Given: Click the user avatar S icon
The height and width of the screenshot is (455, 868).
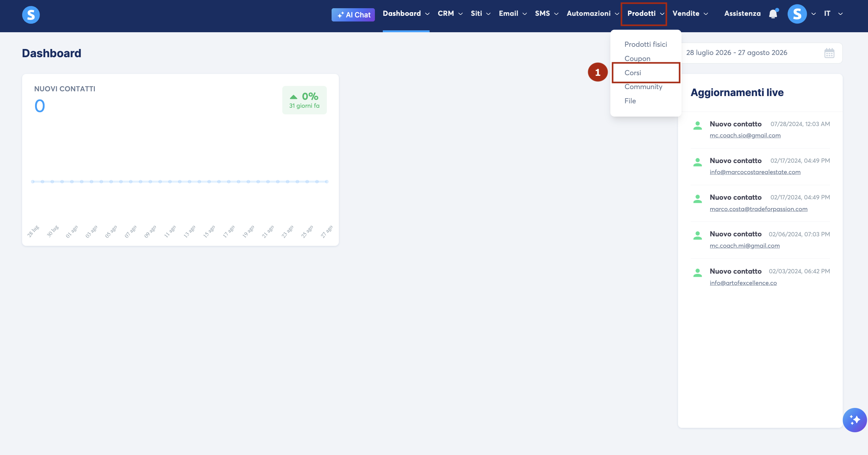Looking at the screenshot, I should click(797, 14).
